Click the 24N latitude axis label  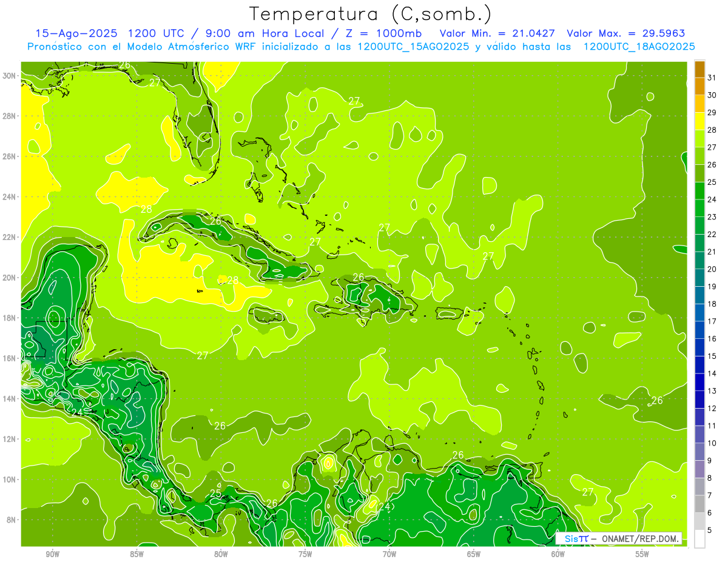[x=10, y=197]
